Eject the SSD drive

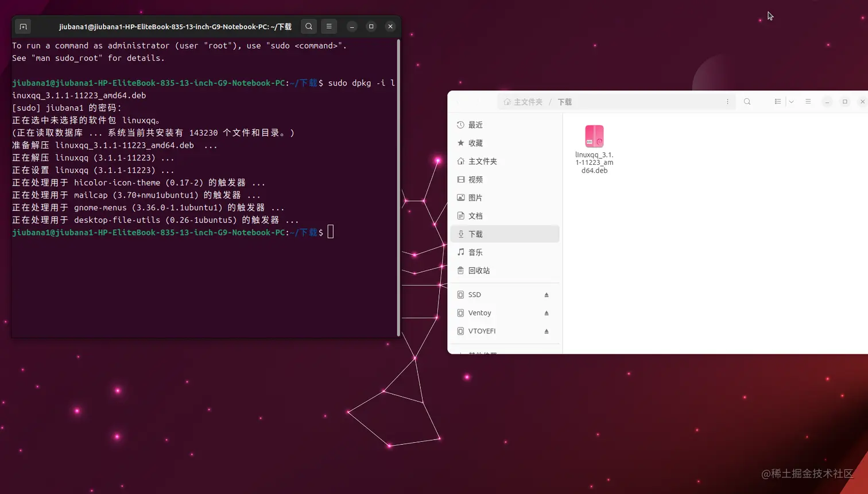pos(547,295)
